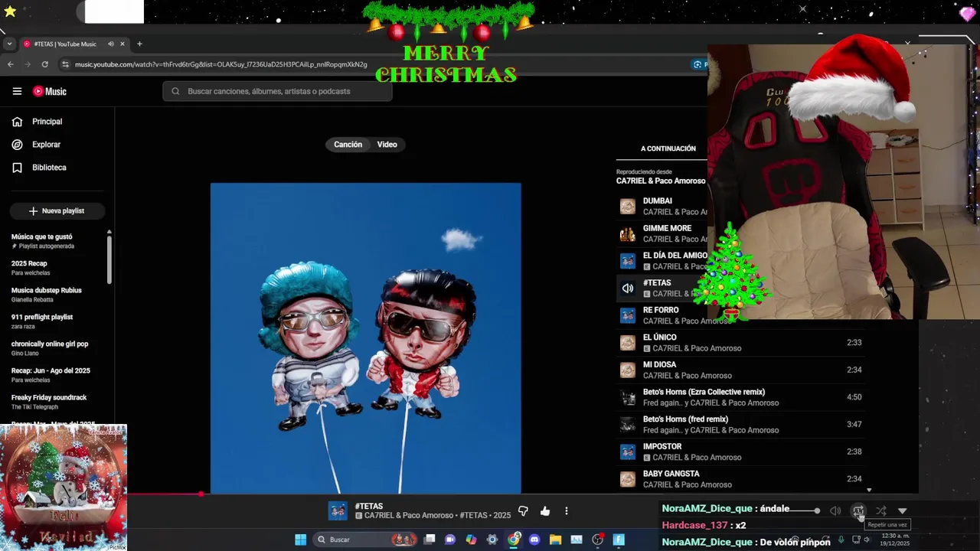
Task: Click the mini album thumbnail in player bar
Action: pos(338,511)
